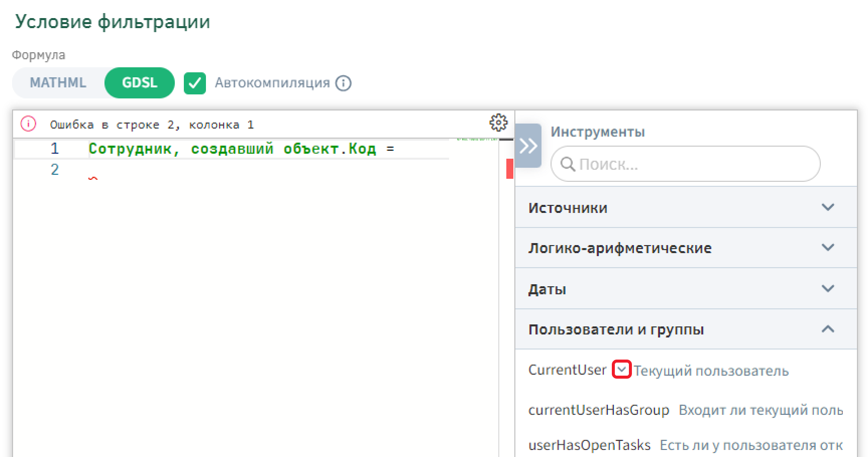The image size is (868, 457).
Task: Open editor settings gear icon
Action: pos(498,123)
